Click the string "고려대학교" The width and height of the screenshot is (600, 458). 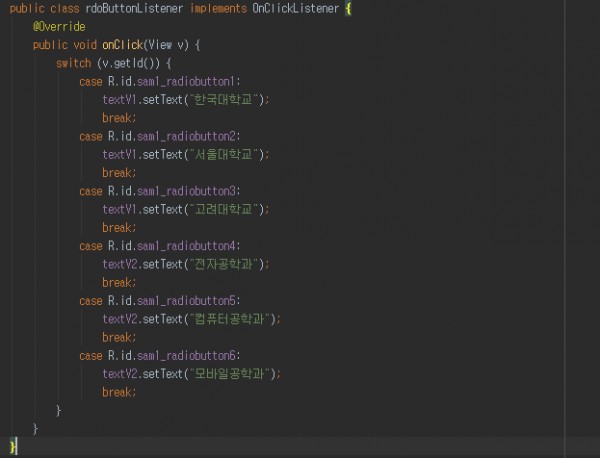224,209
